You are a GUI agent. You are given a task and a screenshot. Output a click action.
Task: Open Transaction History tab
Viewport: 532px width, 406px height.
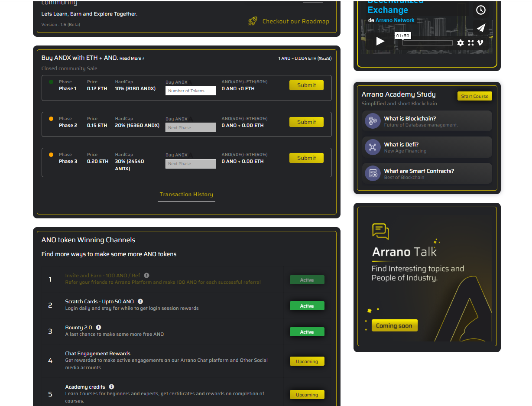click(x=186, y=195)
